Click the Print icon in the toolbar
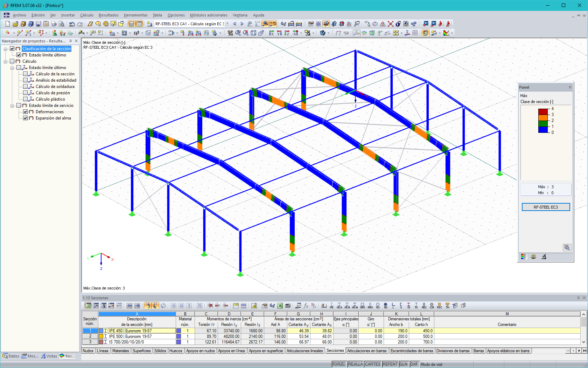The width and height of the screenshot is (588, 368). (54, 24)
